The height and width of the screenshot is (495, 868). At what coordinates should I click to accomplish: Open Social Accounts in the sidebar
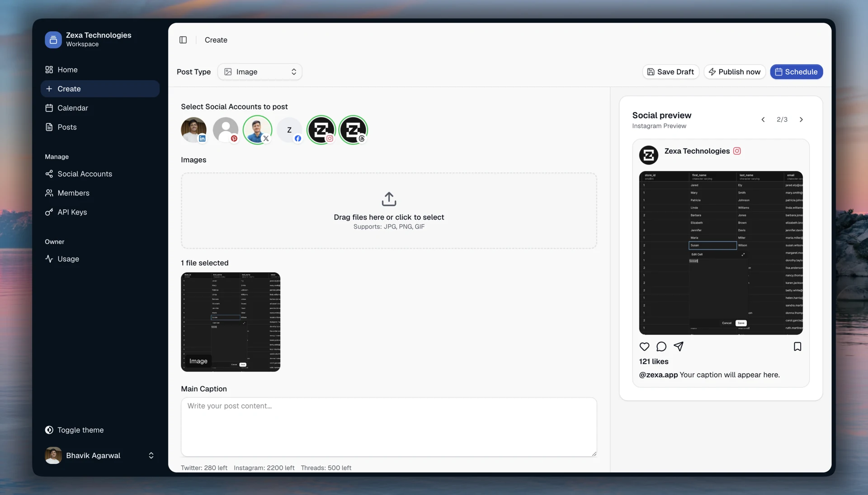(100, 174)
